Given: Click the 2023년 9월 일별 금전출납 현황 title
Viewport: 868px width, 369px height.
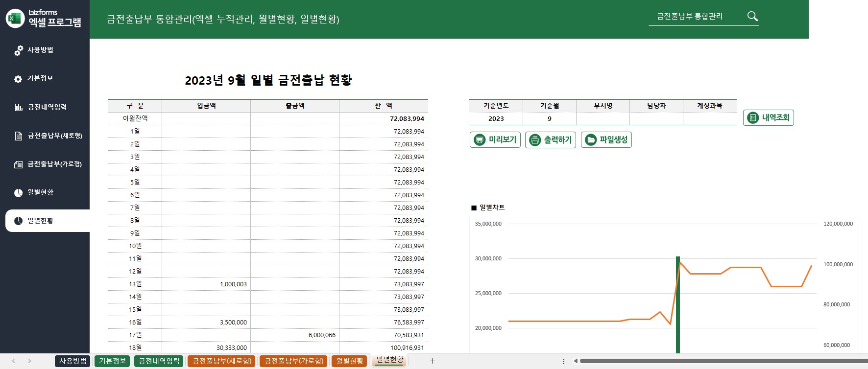Looking at the screenshot, I should 268,80.
